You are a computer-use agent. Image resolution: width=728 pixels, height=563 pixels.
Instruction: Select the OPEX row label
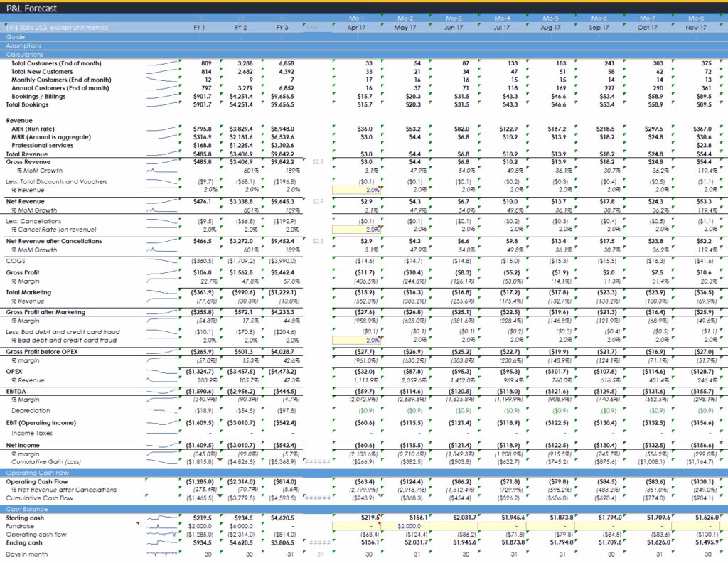[x=14, y=371]
